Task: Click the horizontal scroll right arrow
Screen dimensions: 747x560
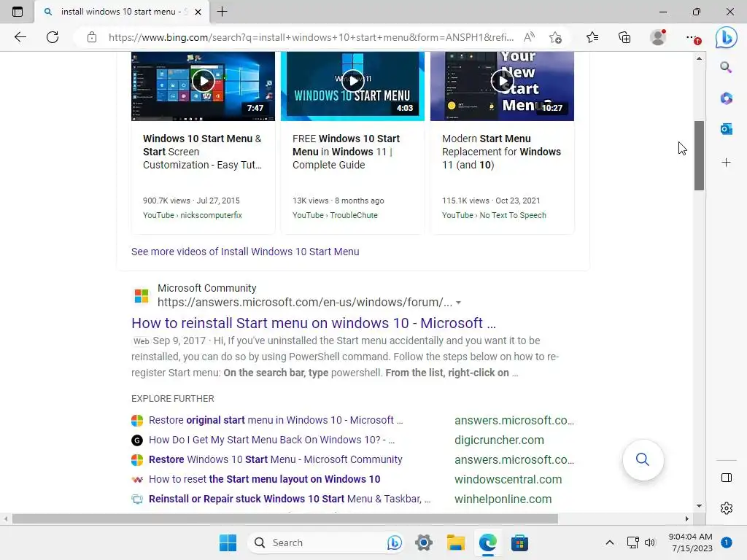Action: click(x=687, y=518)
